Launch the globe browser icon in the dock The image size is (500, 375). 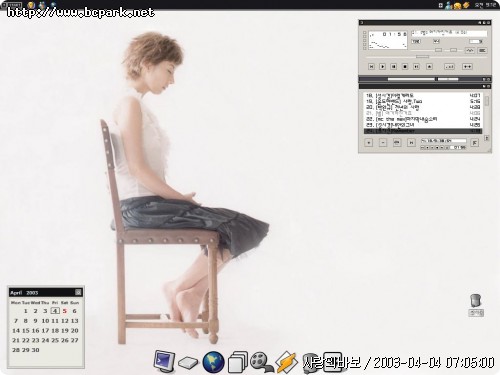[213, 362]
